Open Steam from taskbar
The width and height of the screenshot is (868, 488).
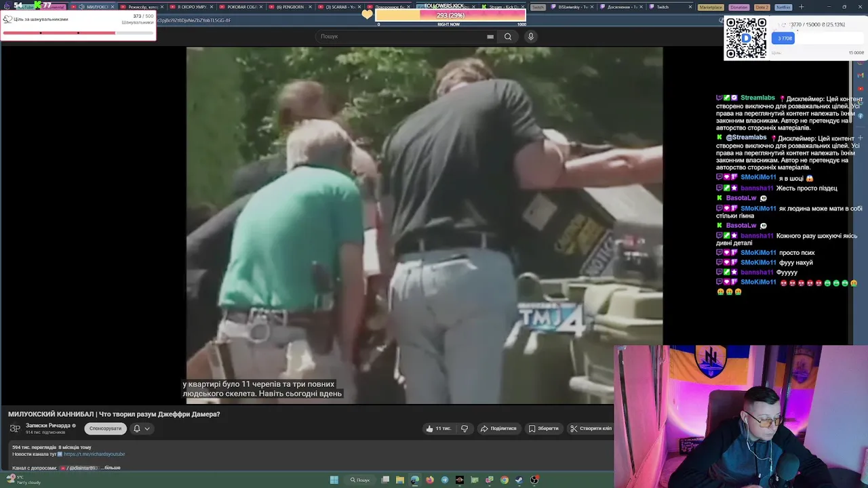(519, 480)
